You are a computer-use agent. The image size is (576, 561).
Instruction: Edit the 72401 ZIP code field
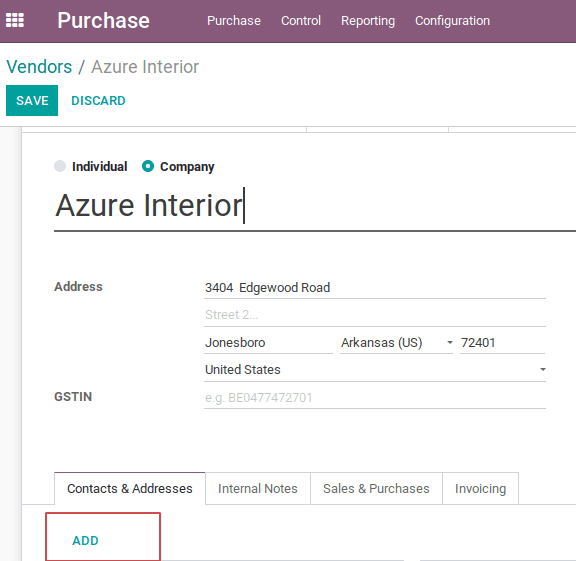coord(502,343)
